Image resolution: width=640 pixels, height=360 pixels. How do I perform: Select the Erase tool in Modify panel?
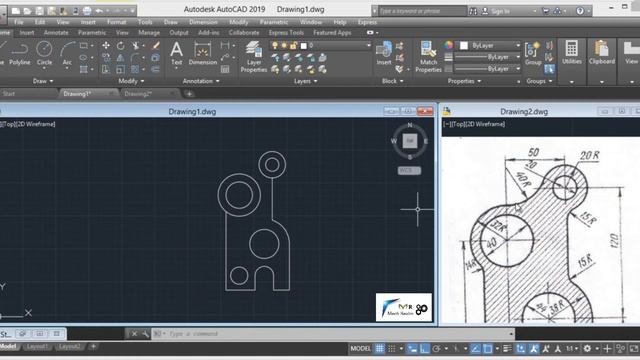tap(156, 46)
